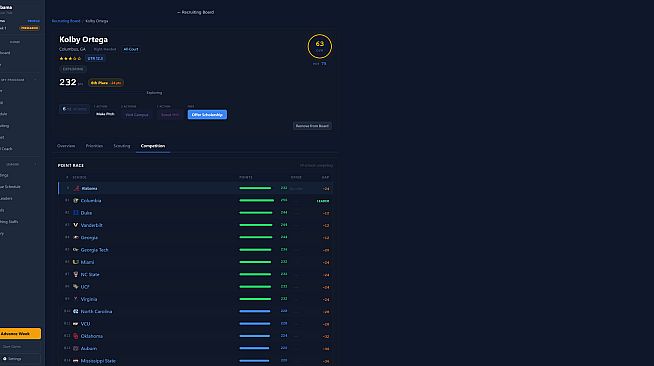The width and height of the screenshot is (654, 366).
Task: Click the Advance Week button
Action: (x=19, y=333)
